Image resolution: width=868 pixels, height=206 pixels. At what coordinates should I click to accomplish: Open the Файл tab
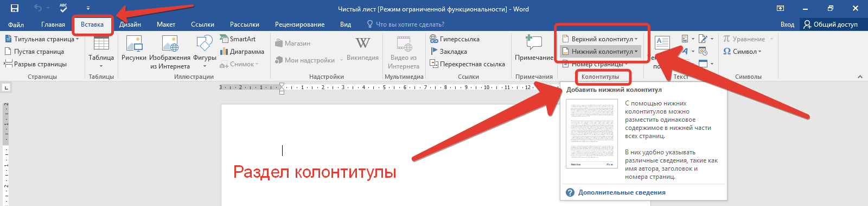16,24
